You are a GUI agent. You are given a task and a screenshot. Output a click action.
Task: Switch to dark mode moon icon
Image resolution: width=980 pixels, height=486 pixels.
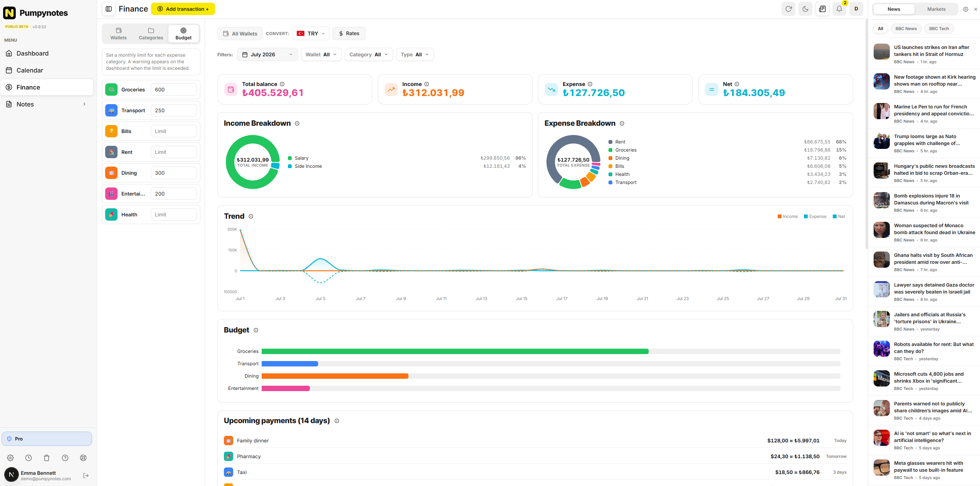point(805,9)
